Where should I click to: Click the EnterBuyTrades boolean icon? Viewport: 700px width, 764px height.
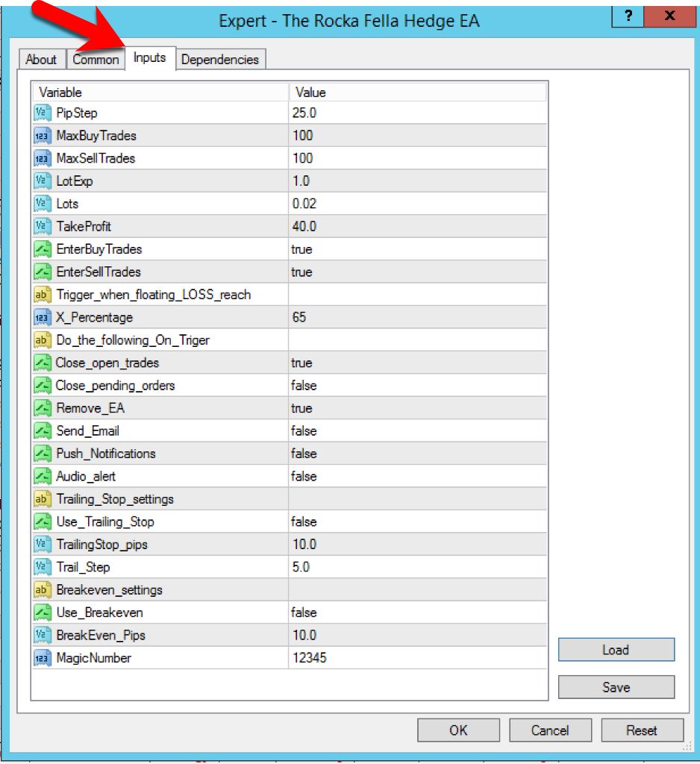[x=43, y=249]
